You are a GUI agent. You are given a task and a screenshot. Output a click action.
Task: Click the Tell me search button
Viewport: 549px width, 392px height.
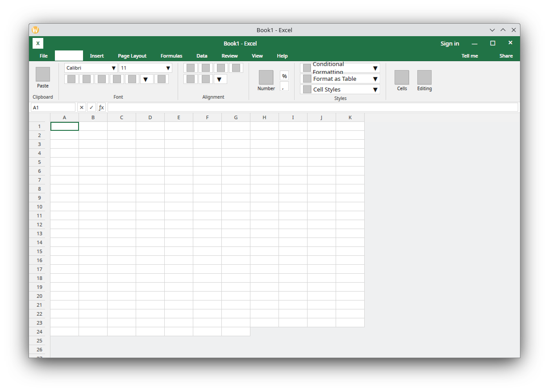pos(470,56)
